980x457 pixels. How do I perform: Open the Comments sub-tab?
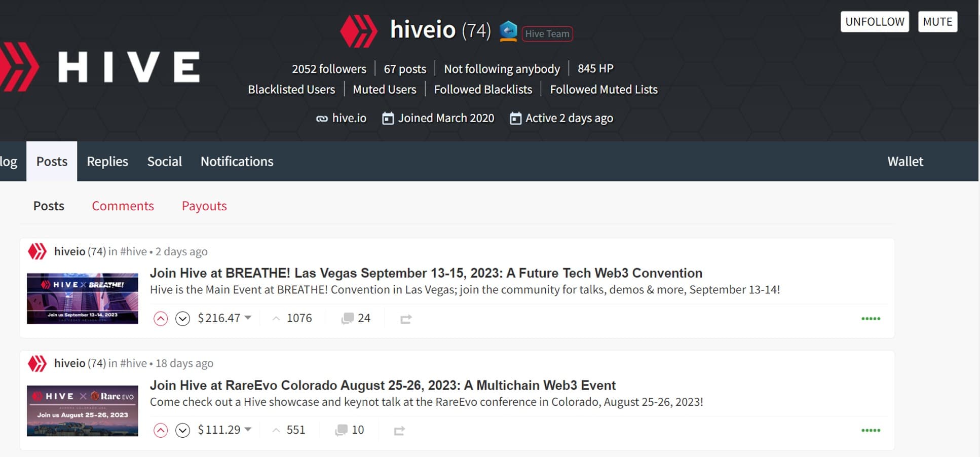click(123, 206)
